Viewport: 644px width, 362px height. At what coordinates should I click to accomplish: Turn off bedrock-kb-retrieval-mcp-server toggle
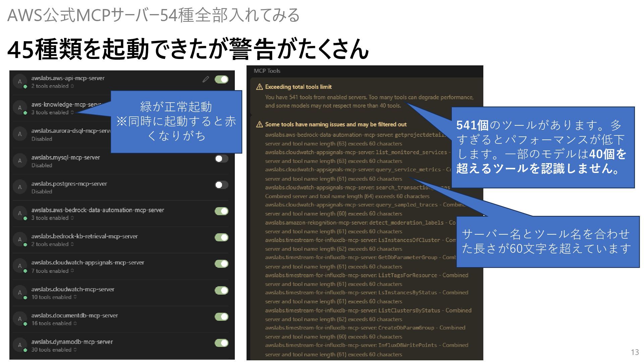[221, 237]
